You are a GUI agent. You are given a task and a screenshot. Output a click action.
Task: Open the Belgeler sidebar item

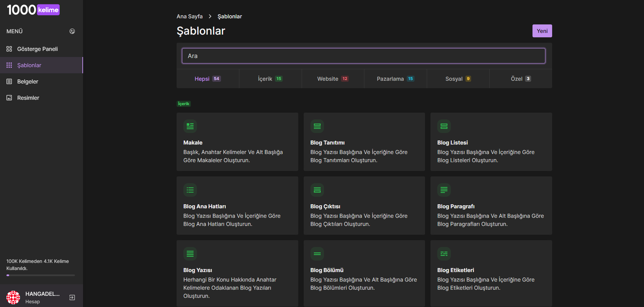pos(27,81)
